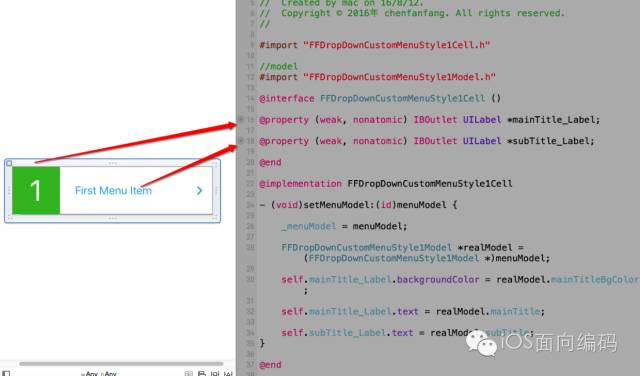Open the Stack button in canvas bar
Screen dimensions: 640x376
[x=188, y=374]
